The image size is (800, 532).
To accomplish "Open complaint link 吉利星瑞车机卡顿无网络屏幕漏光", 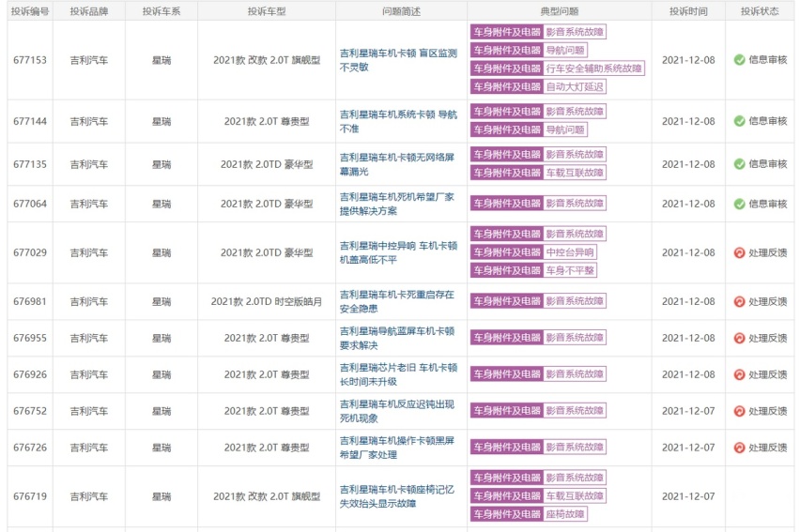I will [x=397, y=164].
